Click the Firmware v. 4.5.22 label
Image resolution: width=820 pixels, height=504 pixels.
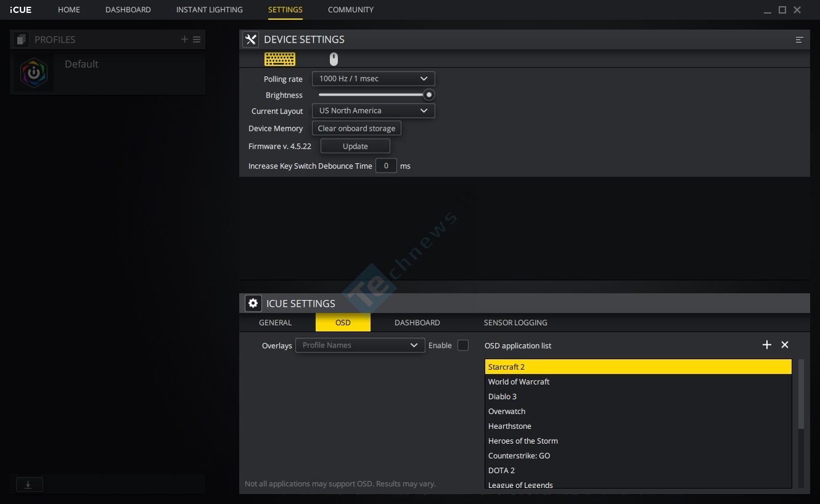tap(279, 146)
